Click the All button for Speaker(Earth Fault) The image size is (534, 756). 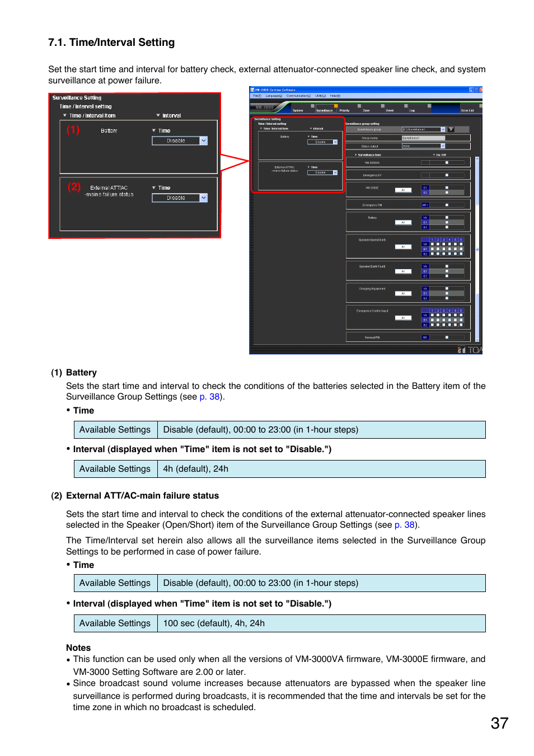(403, 271)
